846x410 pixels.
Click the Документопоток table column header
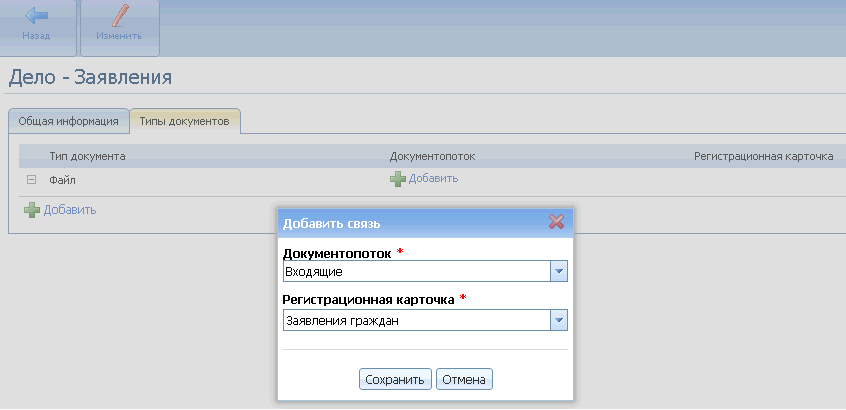point(431,157)
